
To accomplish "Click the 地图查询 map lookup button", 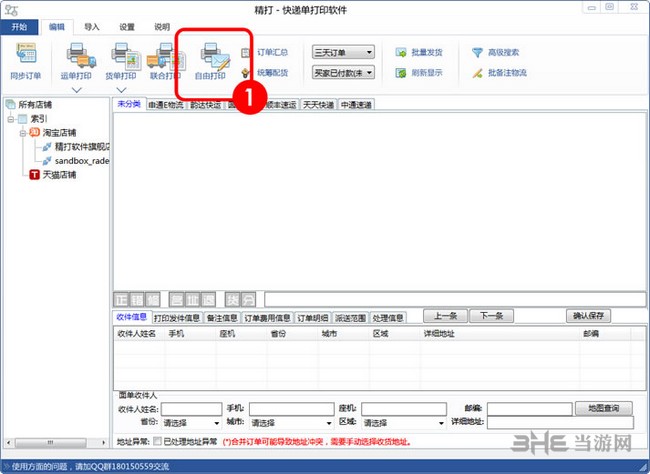I will [604, 408].
